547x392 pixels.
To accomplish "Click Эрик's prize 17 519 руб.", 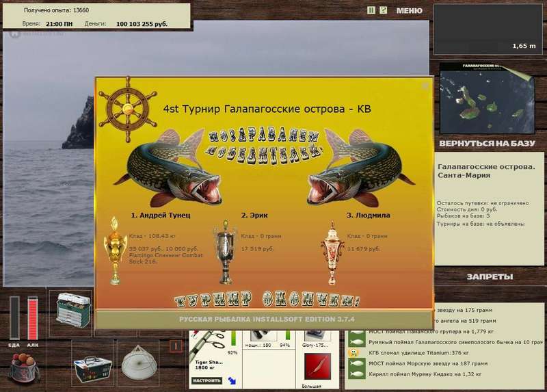I will click(257, 249).
